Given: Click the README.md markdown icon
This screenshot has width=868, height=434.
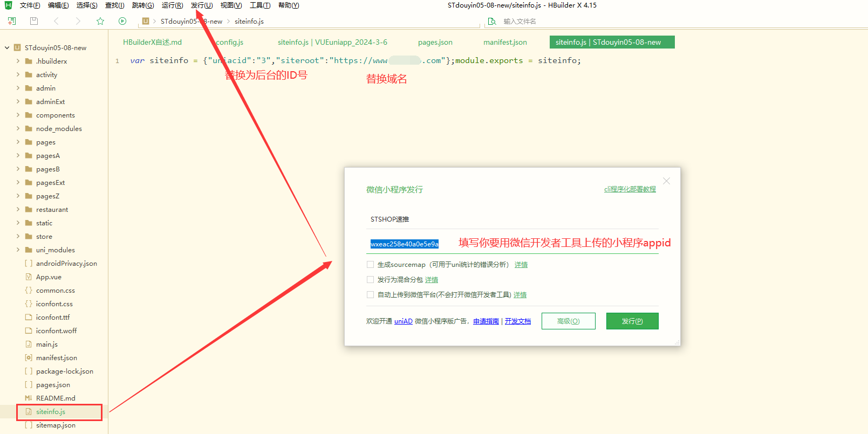Looking at the screenshot, I should pyautogui.click(x=29, y=398).
